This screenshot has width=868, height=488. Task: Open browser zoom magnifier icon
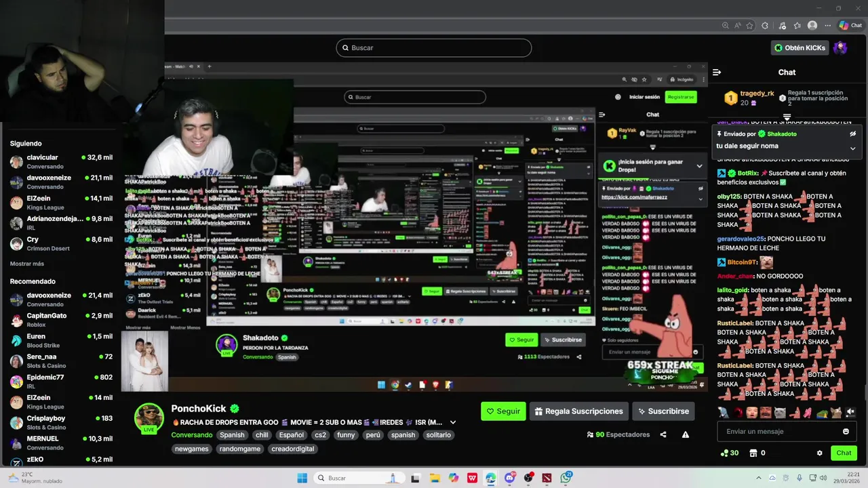[x=725, y=26]
